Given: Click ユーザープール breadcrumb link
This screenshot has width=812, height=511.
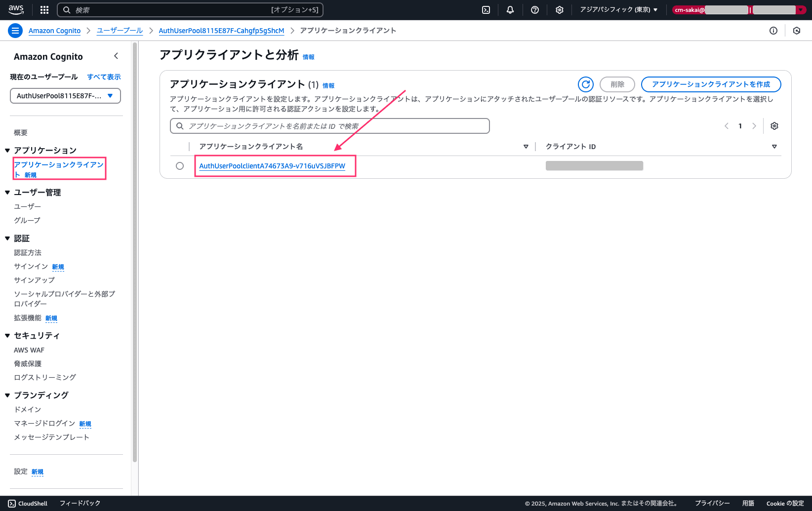Looking at the screenshot, I should 120,31.
